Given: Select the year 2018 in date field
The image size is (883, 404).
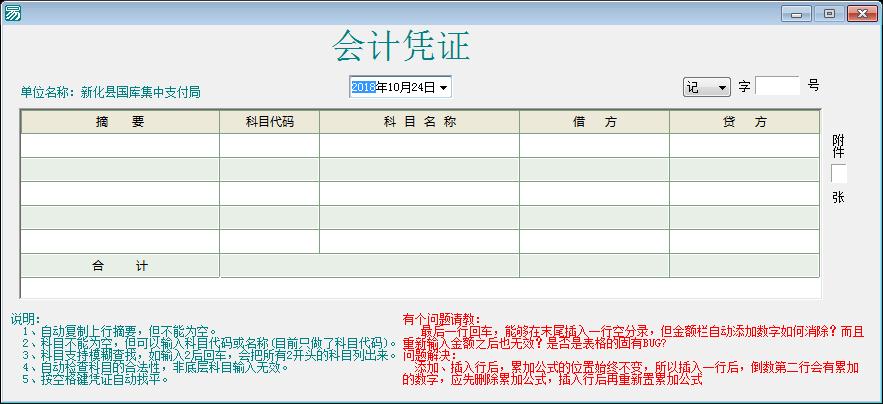Looking at the screenshot, I should pyautogui.click(x=362, y=88).
